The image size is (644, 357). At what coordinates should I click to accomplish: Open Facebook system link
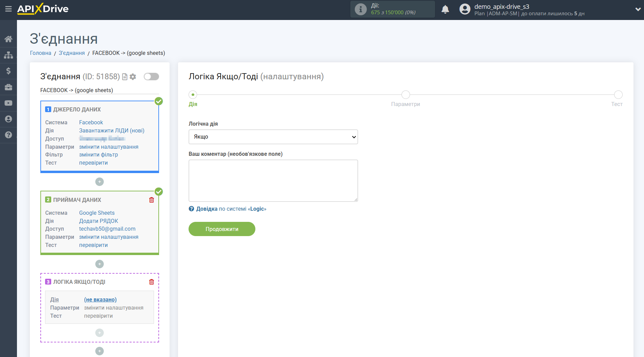(x=91, y=122)
